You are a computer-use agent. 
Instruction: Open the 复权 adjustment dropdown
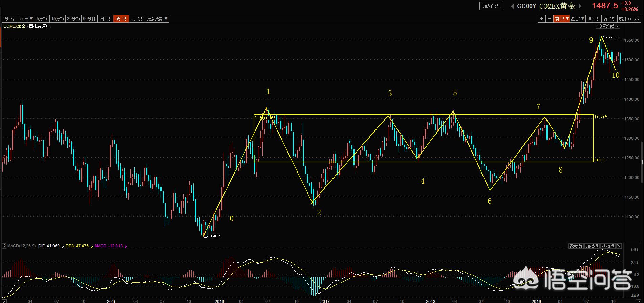(561, 19)
